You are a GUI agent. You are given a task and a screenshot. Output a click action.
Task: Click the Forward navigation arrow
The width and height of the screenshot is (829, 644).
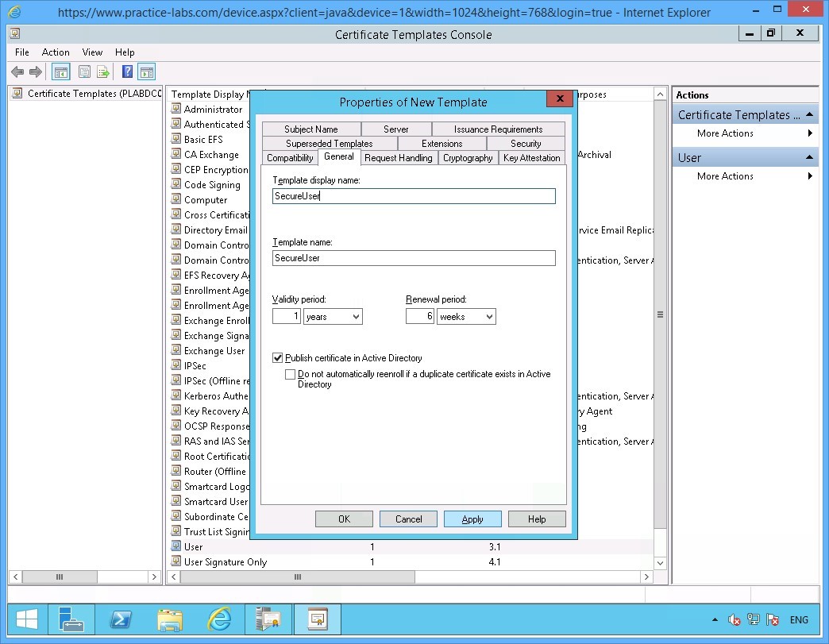[35, 71]
